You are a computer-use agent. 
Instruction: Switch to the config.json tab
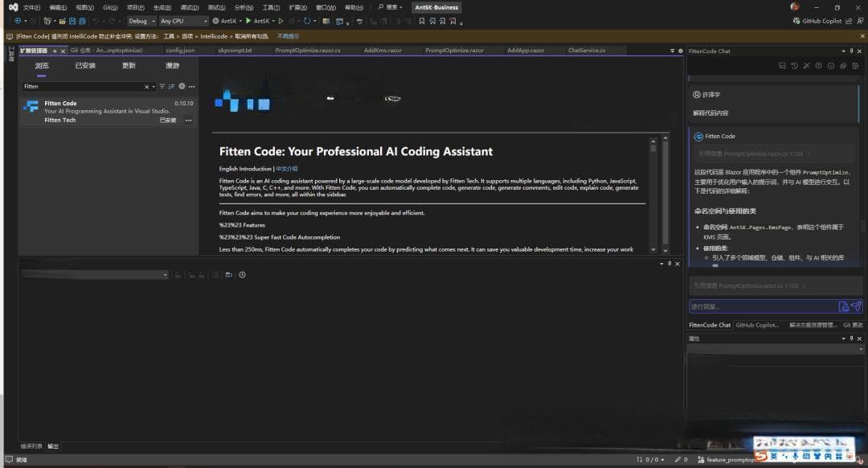(180, 51)
